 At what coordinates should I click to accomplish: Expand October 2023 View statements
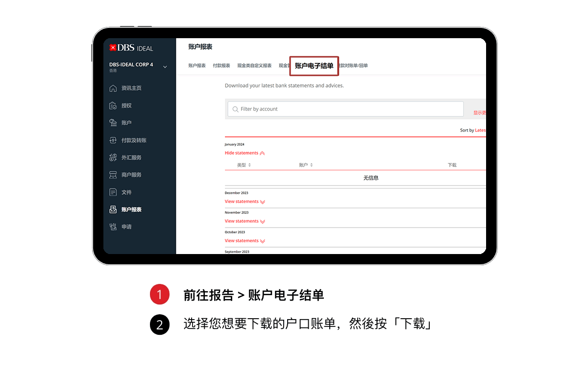[245, 241]
